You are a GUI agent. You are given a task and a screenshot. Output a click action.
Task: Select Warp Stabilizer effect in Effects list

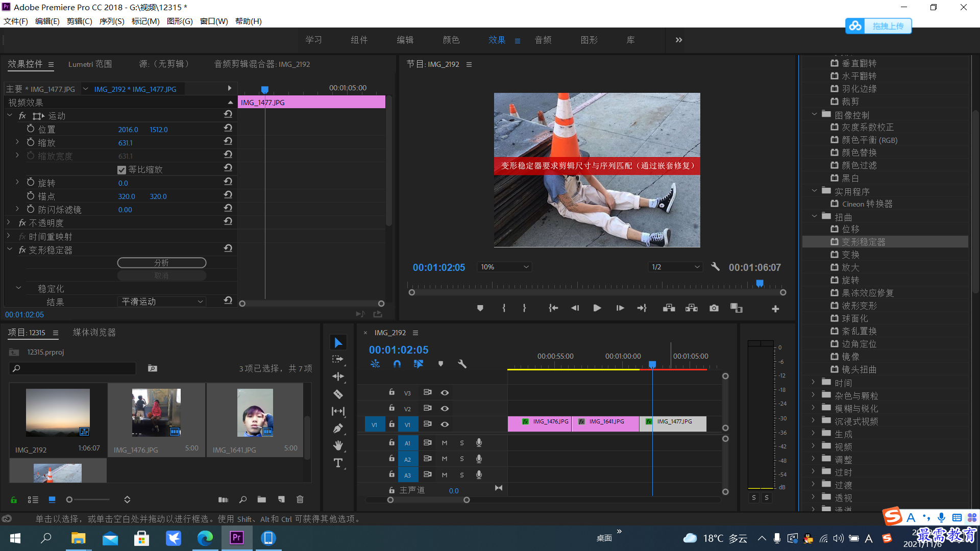point(863,242)
